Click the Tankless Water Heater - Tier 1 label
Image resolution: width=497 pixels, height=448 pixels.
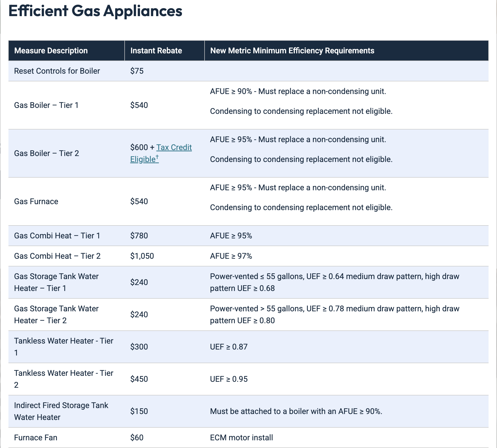coord(64,341)
